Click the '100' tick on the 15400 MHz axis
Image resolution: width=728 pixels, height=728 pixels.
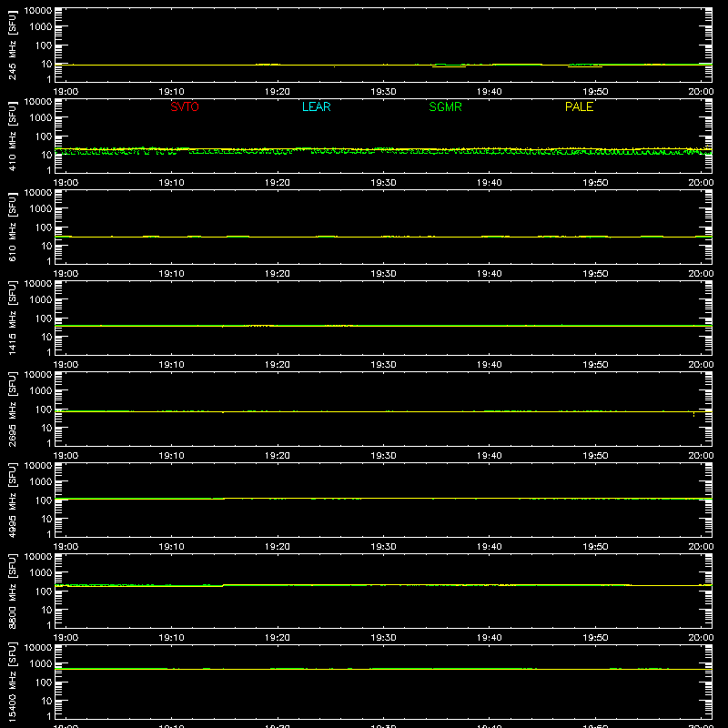pyautogui.click(x=44, y=682)
